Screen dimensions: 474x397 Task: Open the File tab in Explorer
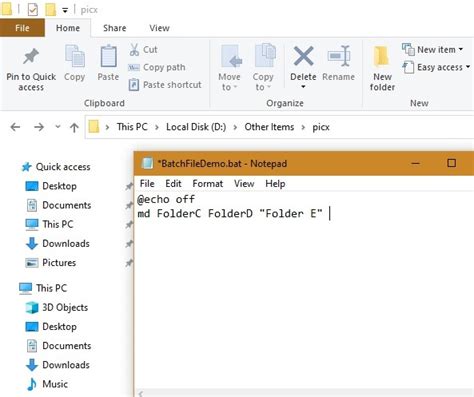(x=22, y=28)
